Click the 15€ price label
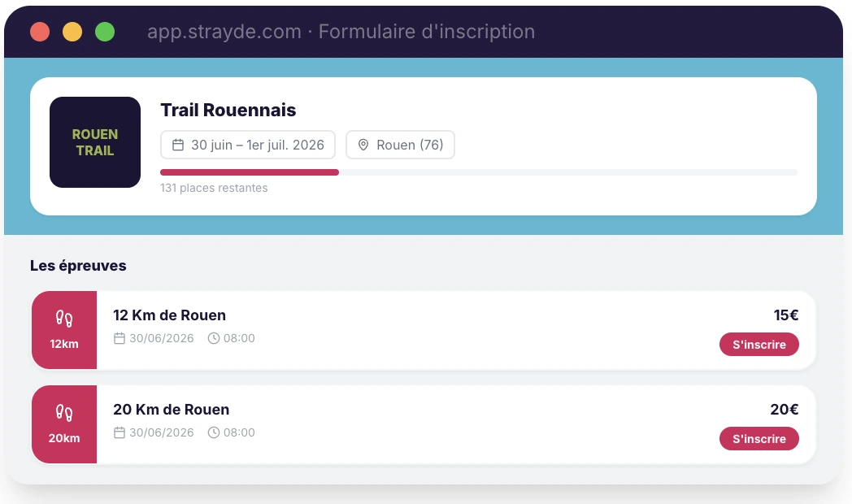Image resolution: width=852 pixels, height=504 pixels. point(785,315)
